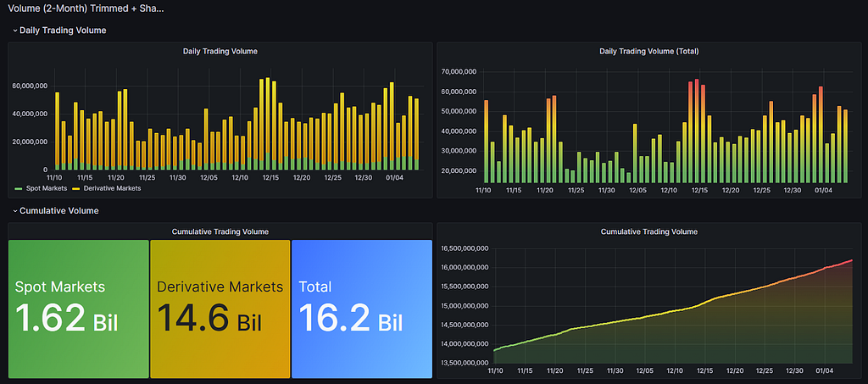
Task: Open Daily Trading Volume (Total) panel title menu
Action: 649,52
